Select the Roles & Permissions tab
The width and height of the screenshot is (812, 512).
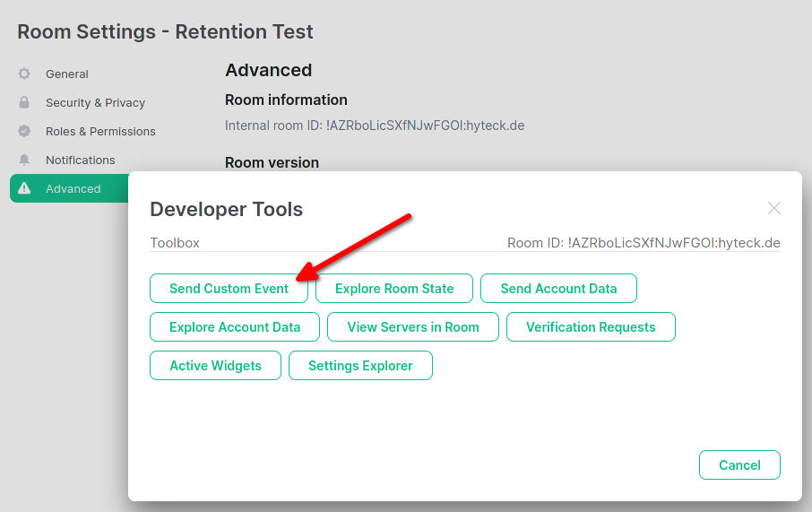[x=100, y=131]
